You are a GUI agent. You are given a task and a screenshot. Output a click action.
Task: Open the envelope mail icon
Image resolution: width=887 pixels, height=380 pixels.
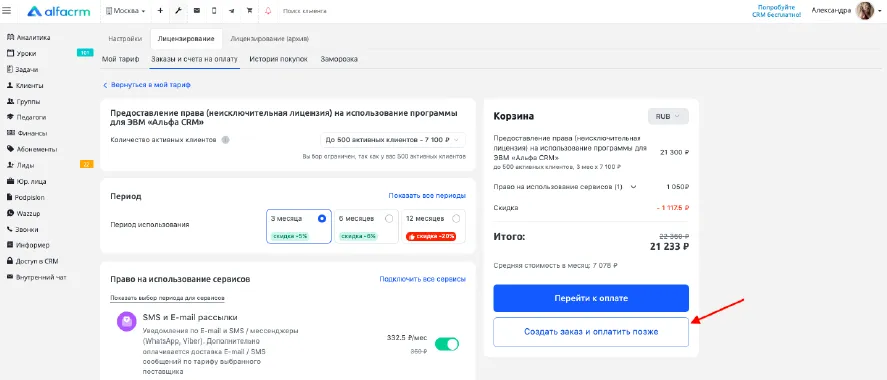click(196, 11)
